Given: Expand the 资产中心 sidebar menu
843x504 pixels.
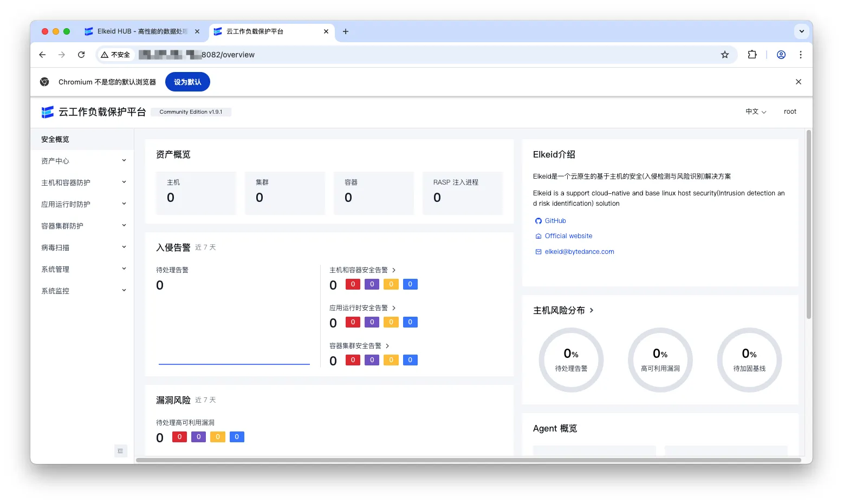Looking at the screenshot, I should click(82, 161).
